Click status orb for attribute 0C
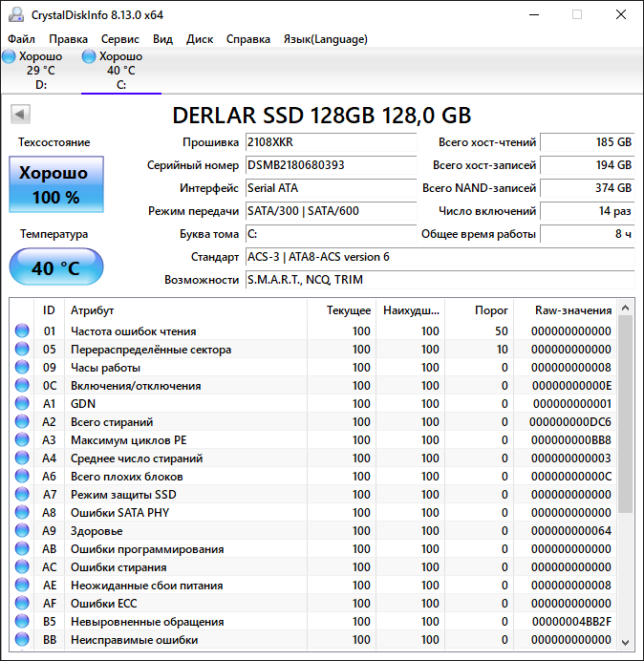This screenshot has width=644, height=661. [22, 385]
